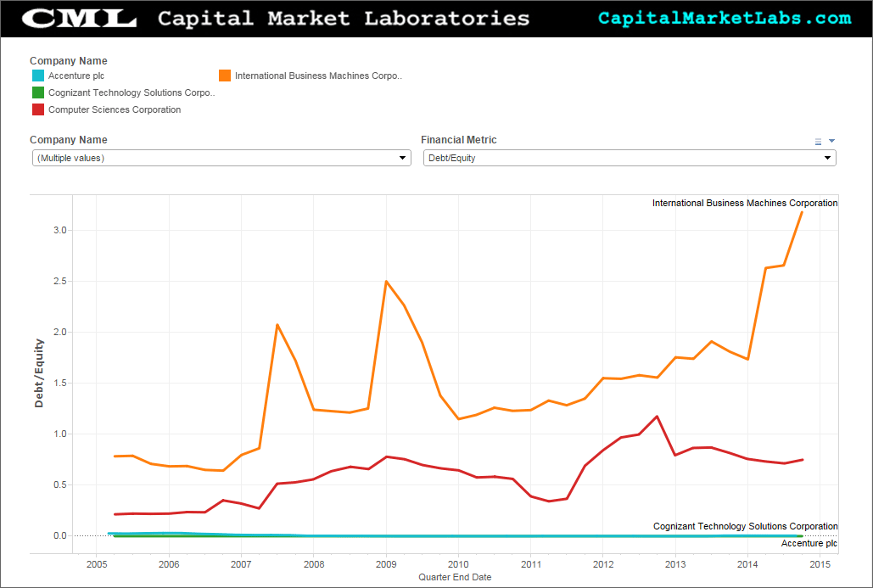Viewport: 873px width, 588px height.
Task: Click the Accenture plc cyan legend swatch
Action: [x=37, y=76]
